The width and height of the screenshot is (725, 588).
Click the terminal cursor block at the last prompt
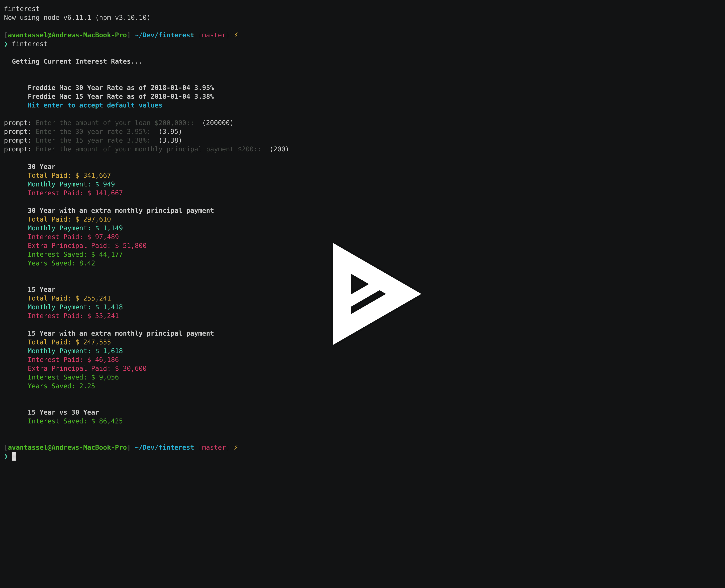[x=14, y=456]
